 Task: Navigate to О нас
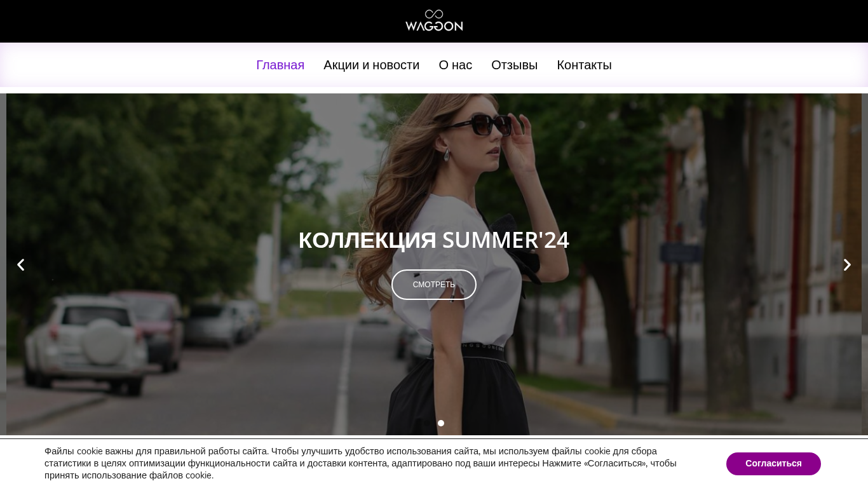456,65
